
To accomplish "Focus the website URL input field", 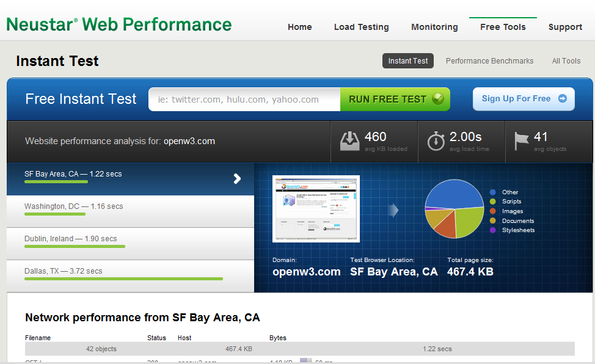I will 244,100.
